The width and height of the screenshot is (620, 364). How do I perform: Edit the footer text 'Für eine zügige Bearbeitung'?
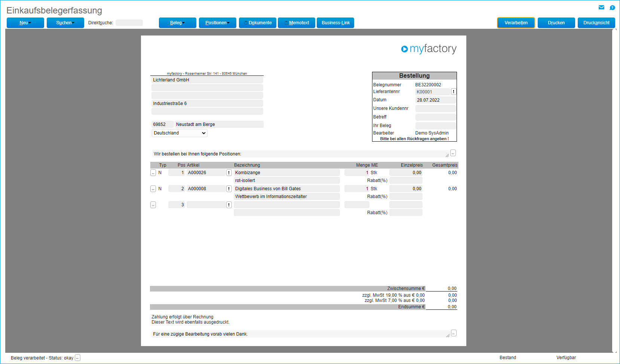coord(301,334)
